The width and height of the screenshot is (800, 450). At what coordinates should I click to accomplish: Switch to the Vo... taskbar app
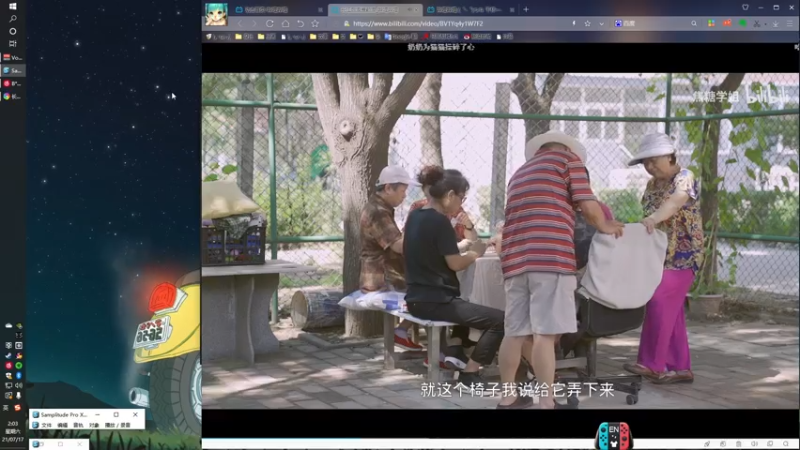click(13, 57)
